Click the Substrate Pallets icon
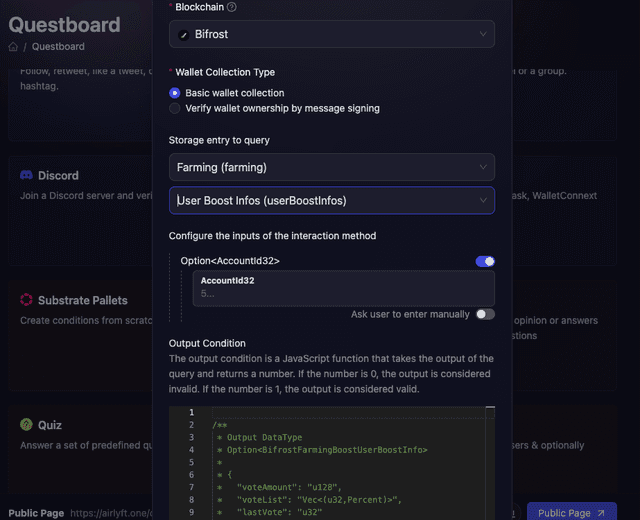Viewport: 640px width, 520px height. pos(27,300)
